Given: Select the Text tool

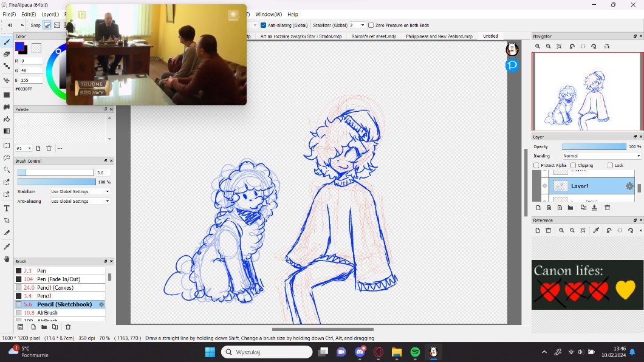Looking at the screenshot, I should coord(7,208).
